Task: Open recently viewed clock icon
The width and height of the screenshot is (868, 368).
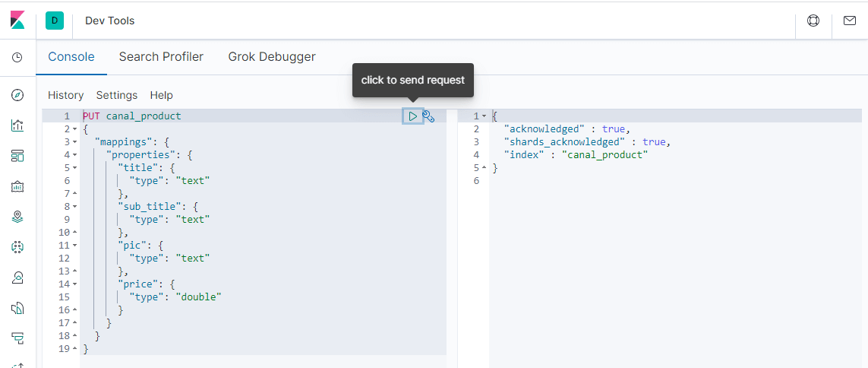Action: [17, 57]
